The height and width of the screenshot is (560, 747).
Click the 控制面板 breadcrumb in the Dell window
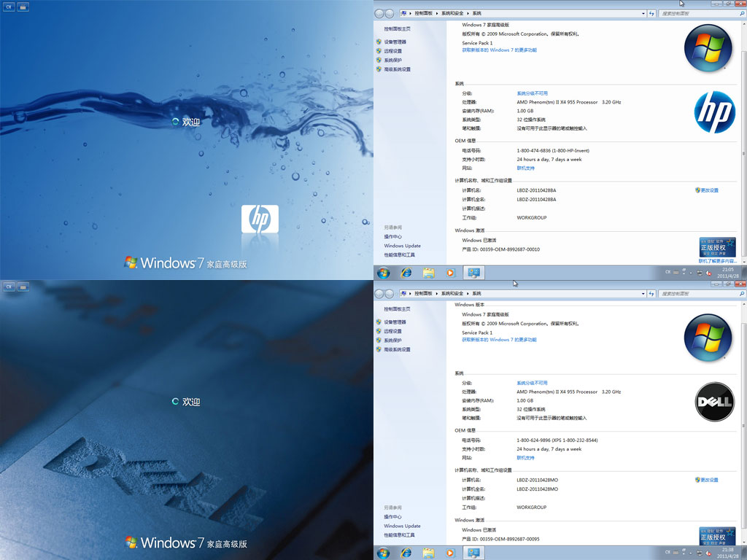[x=423, y=293]
